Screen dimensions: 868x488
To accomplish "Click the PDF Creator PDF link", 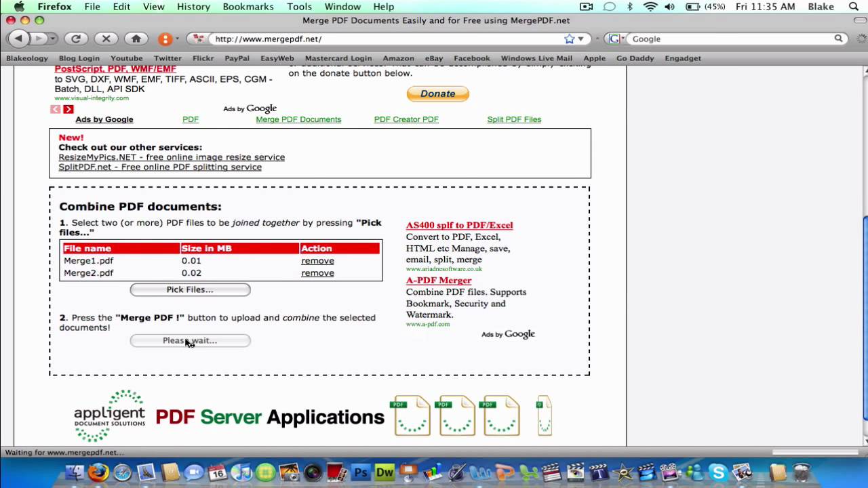I will point(406,119).
